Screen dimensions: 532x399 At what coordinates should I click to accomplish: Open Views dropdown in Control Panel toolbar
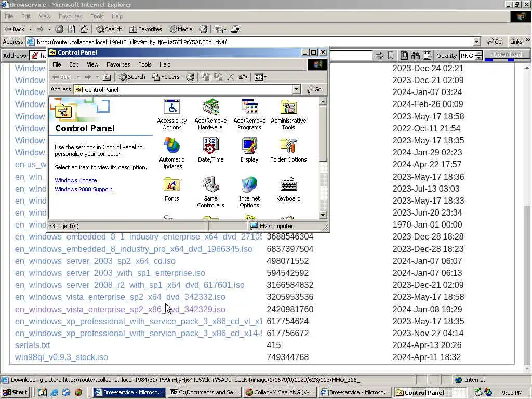[x=260, y=77]
